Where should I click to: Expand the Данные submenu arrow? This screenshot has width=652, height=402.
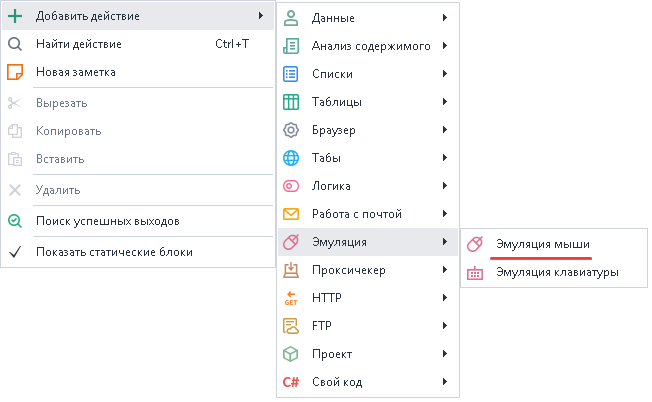[x=444, y=18]
